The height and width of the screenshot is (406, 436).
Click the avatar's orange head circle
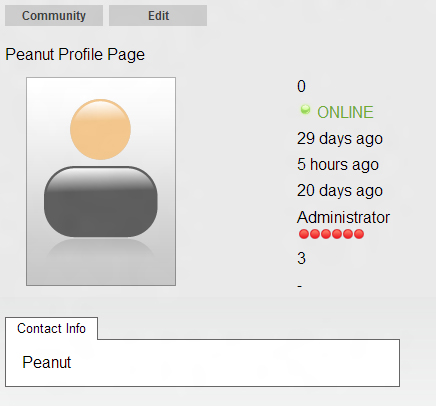pyautogui.click(x=100, y=129)
